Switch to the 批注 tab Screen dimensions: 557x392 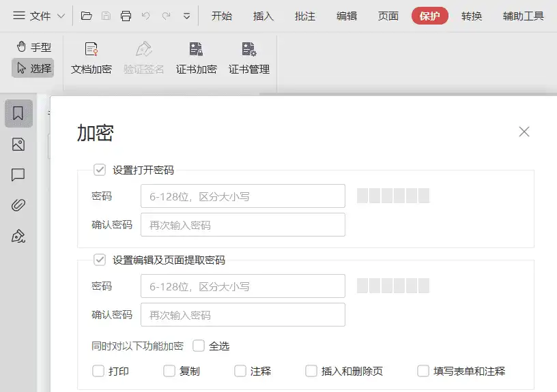coord(305,16)
